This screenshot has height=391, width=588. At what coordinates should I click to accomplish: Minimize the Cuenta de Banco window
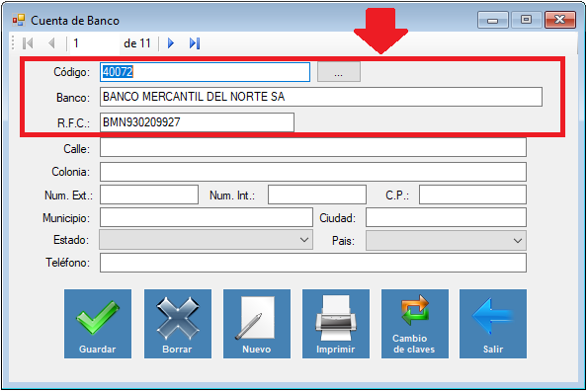point(493,20)
